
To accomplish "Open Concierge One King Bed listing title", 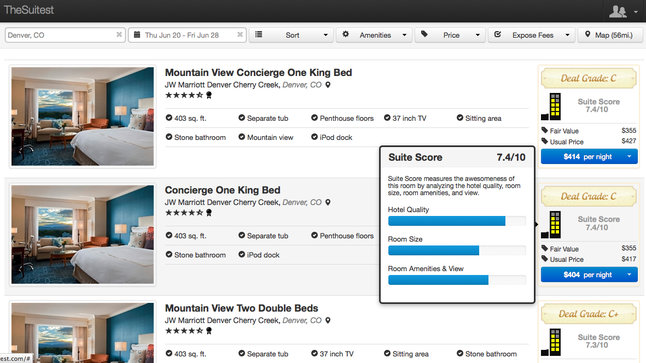I will point(222,190).
